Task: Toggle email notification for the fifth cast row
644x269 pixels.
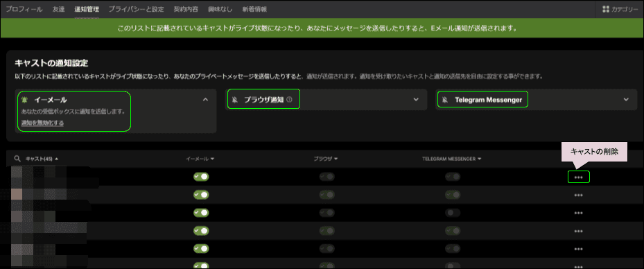Action: tap(201, 249)
